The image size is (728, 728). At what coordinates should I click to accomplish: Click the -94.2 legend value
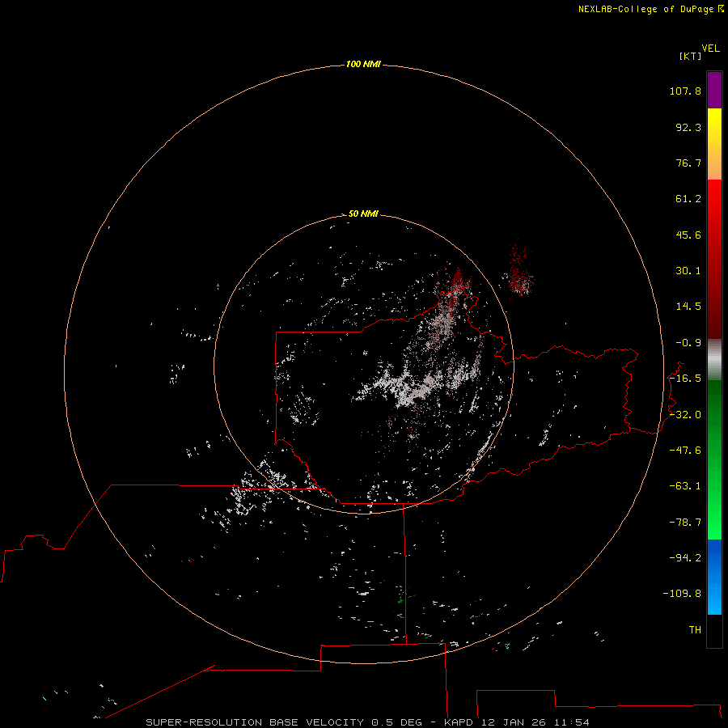(685, 558)
